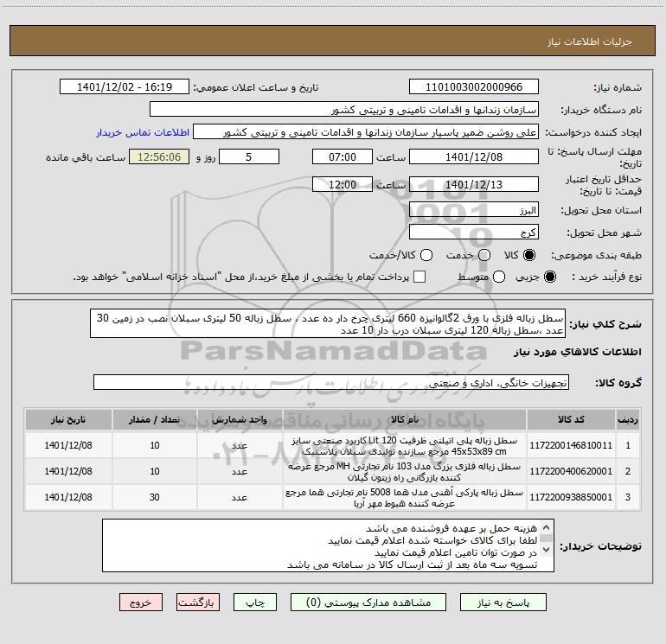This screenshot has height=644, width=666.
Task: Click the جزئیات اطلاعات نیاز header title
Action: pyautogui.click(x=590, y=41)
